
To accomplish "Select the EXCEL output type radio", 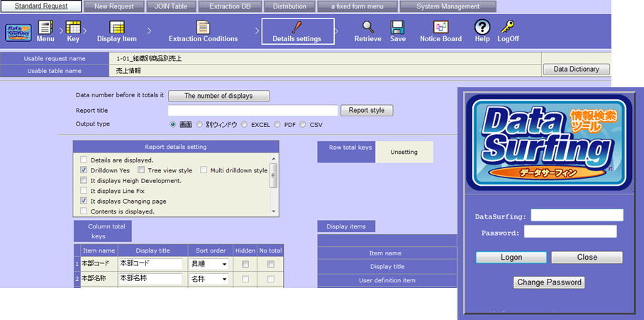I will [245, 124].
